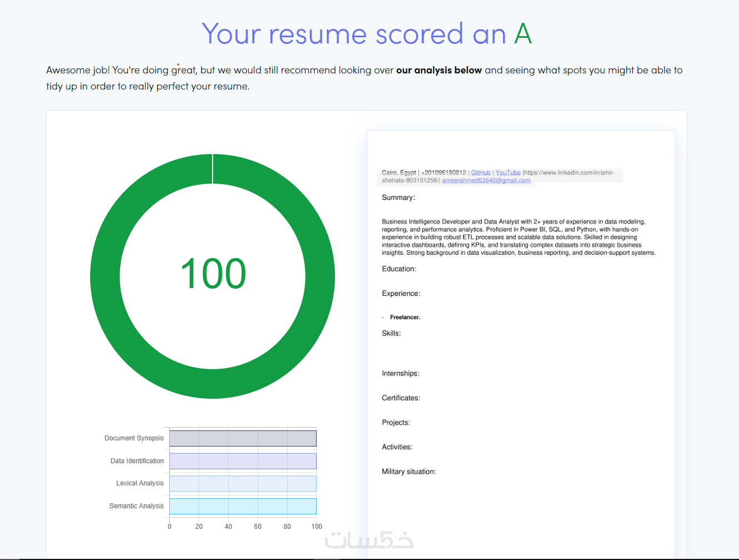The height and width of the screenshot is (560, 739).
Task: Click the "Semantic Analysis" chart label
Action: tap(136, 506)
